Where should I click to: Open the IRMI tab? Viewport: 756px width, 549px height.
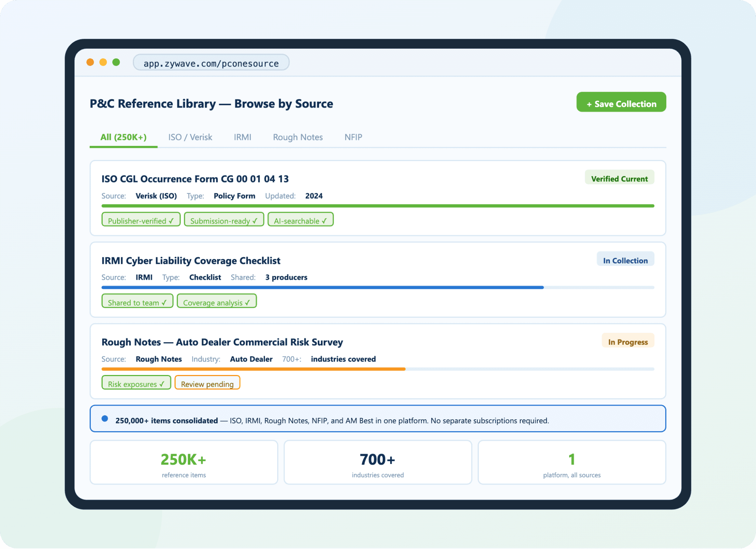[x=242, y=137]
